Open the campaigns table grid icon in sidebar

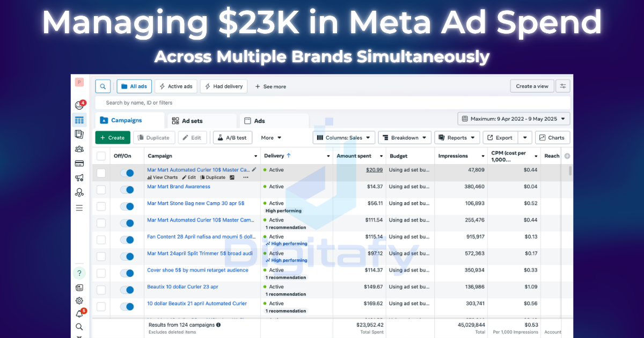pos(79,120)
